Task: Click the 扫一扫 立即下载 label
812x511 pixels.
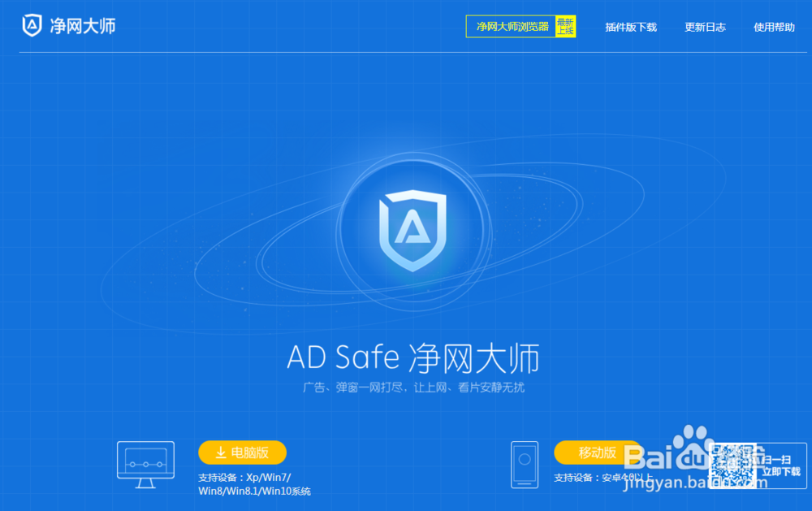Action: (781, 466)
